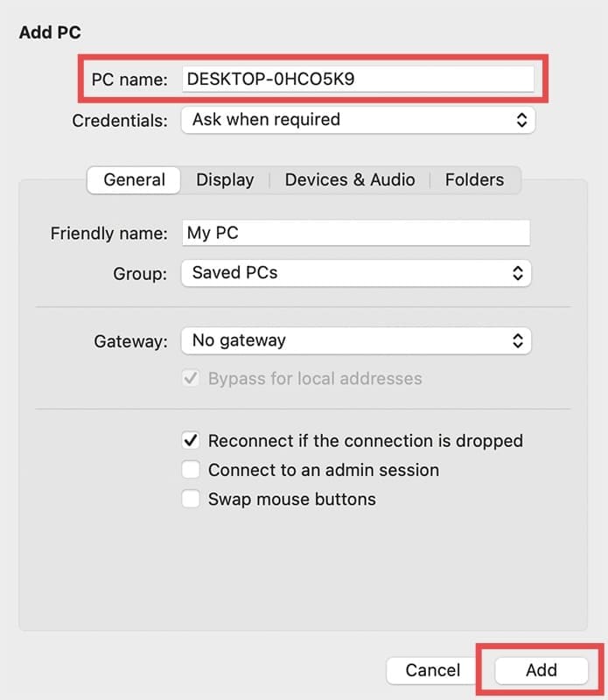
Task: Open the Credentials selector showing Ask when required
Action: tap(350, 120)
